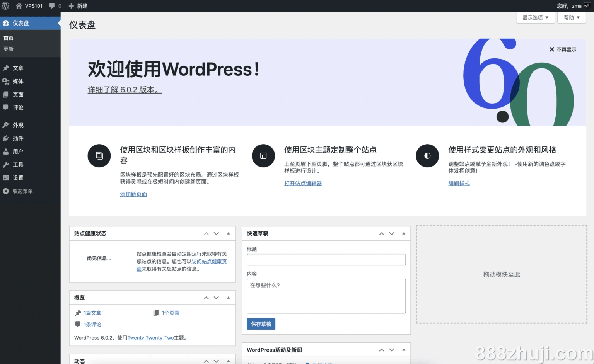
Task: Click the 收起菜单 collapse arrow icon
Action: pyautogui.click(x=6, y=191)
